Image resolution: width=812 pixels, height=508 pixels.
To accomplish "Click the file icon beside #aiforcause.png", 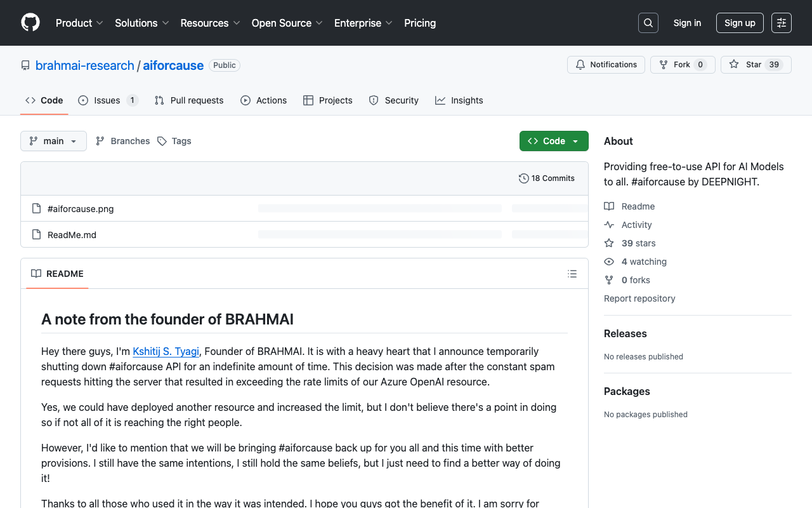I will pyautogui.click(x=36, y=208).
